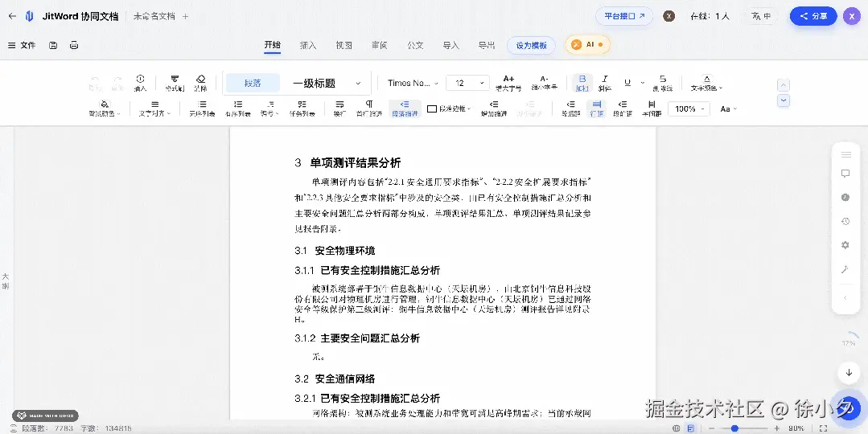Open the 100% spacing value dropdown
The image size is (868, 434).
click(x=689, y=109)
